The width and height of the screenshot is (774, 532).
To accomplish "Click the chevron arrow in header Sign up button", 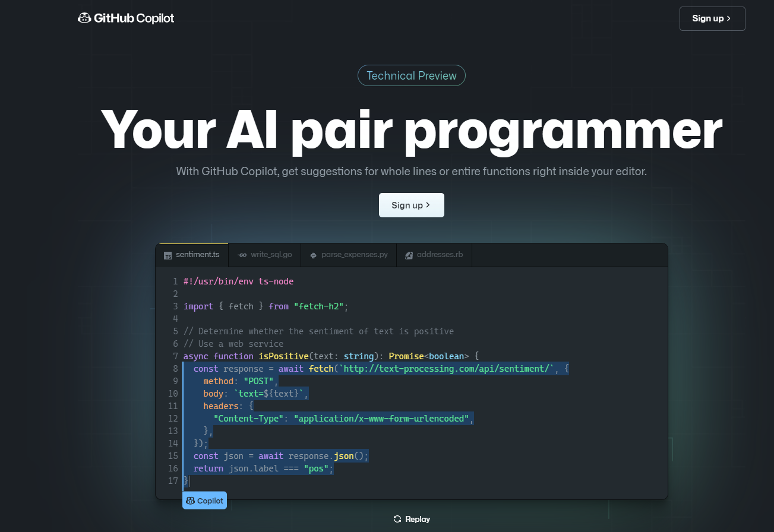I will 729,18.
